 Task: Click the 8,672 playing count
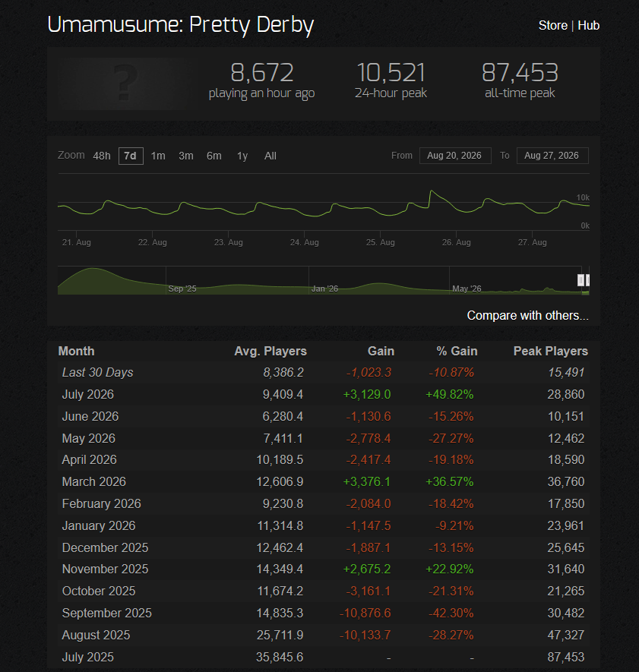click(261, 72)
